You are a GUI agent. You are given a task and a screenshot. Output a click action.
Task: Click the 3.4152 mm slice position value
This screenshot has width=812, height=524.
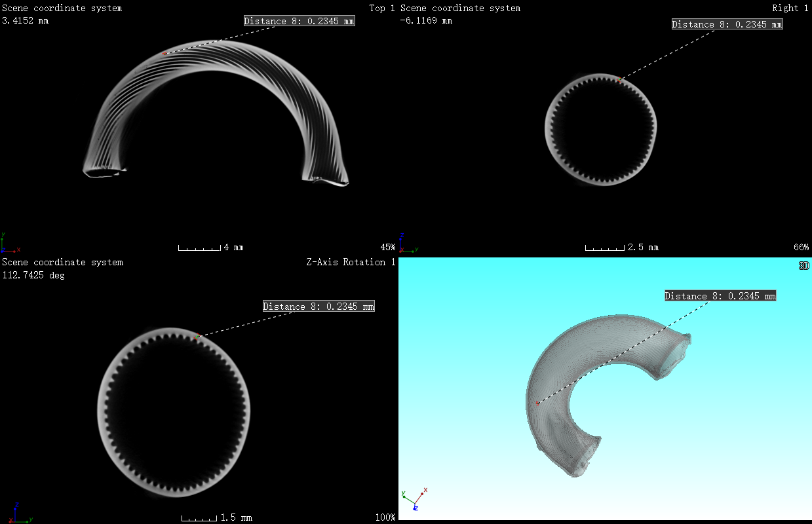(25, 20)
